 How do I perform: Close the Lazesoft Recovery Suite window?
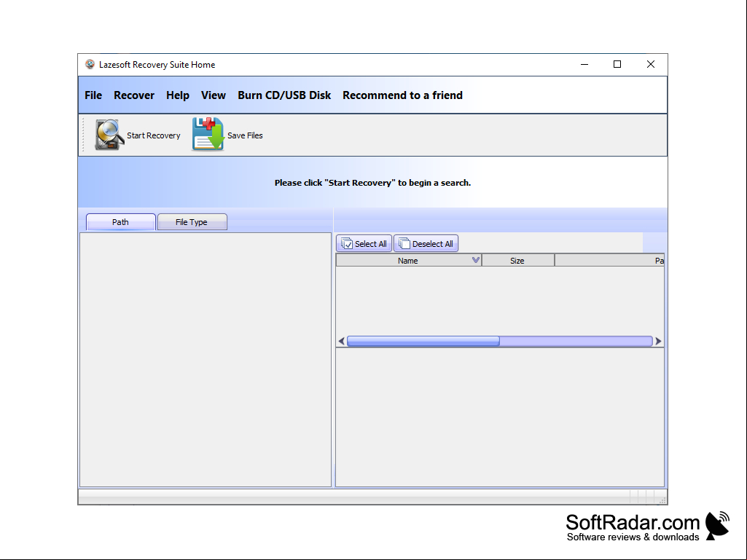tap(650, 64)
